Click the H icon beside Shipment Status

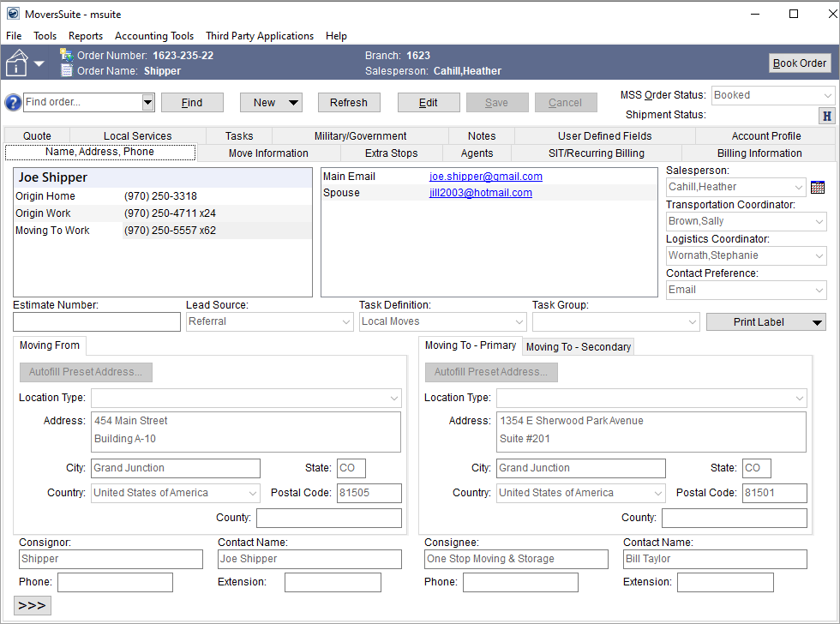tap(825, 115)
